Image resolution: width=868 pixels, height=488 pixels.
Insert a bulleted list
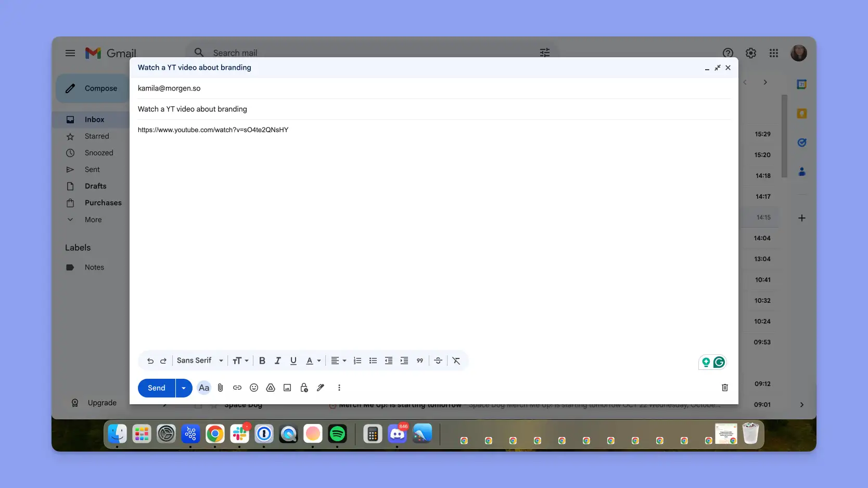(373, 361)
